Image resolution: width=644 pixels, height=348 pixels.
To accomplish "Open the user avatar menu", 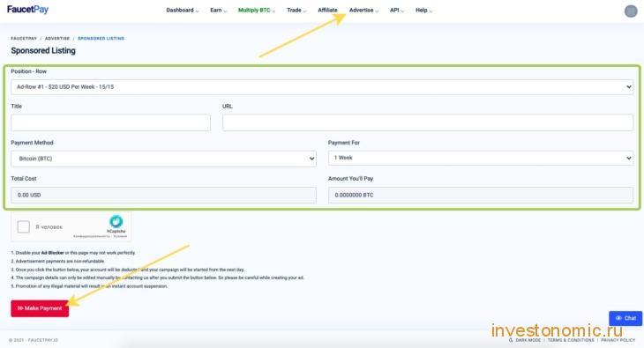I will [x=631, y=11].
